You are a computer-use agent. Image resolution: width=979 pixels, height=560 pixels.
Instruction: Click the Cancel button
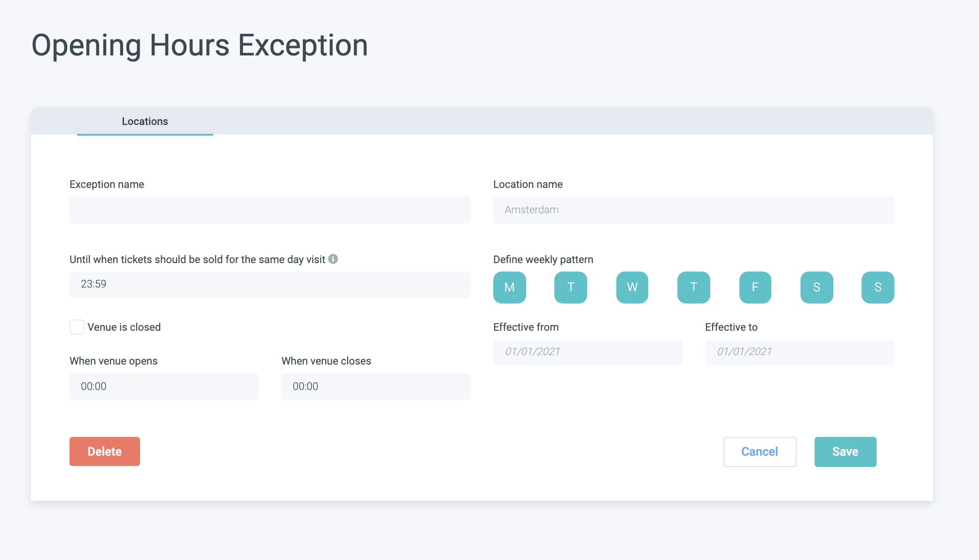pyautogui.click(x=760, y=451)
